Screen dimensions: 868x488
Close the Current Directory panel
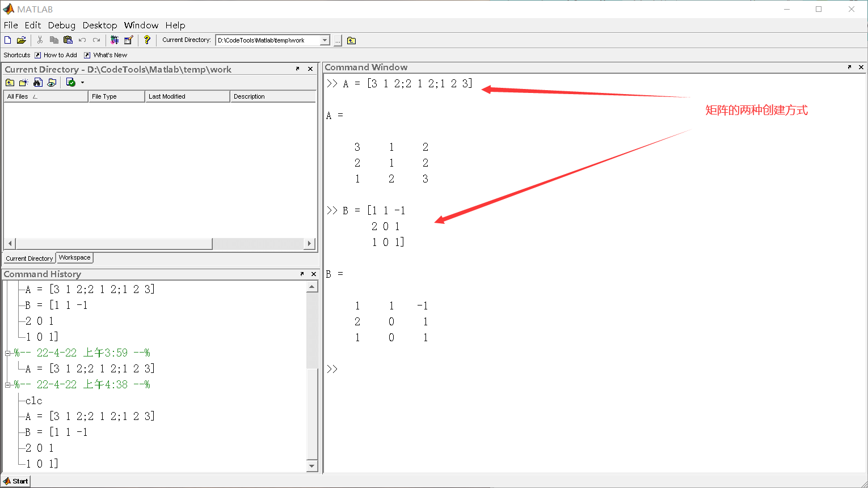point(310,69)
